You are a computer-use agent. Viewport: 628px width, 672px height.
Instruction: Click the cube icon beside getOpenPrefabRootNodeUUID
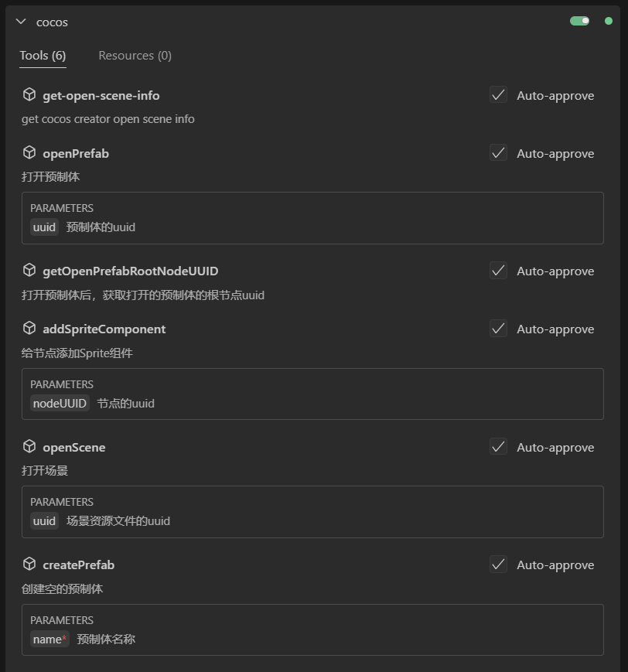pyautogui.click(x=29, y=271)
